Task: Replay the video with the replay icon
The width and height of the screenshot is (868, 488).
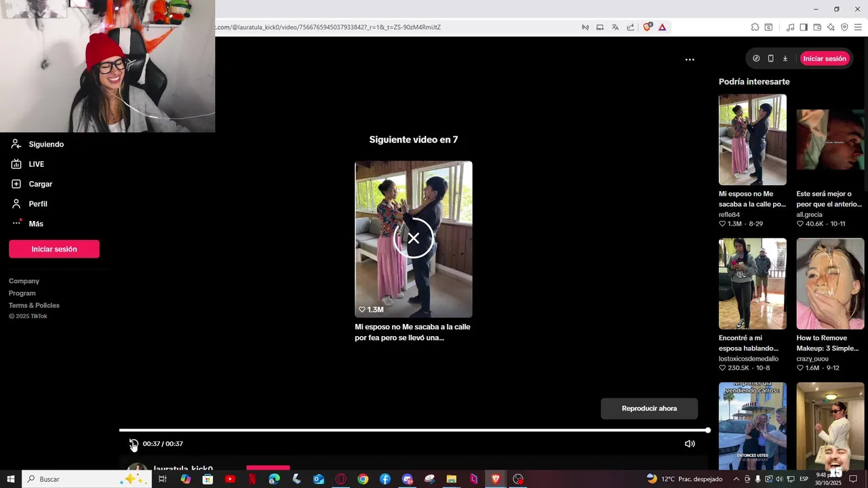Action: coord(134,444)
